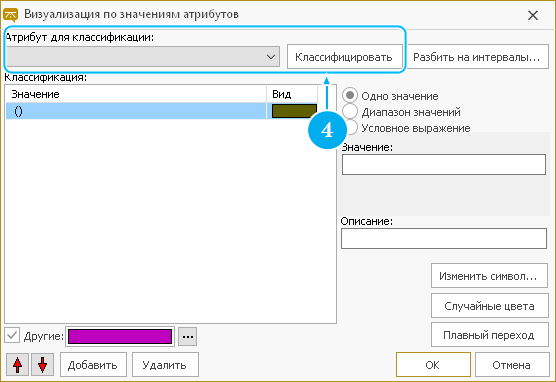
Task: Click the application icon in the title bar
Action: pyautogui.click(x=10, y=15)
